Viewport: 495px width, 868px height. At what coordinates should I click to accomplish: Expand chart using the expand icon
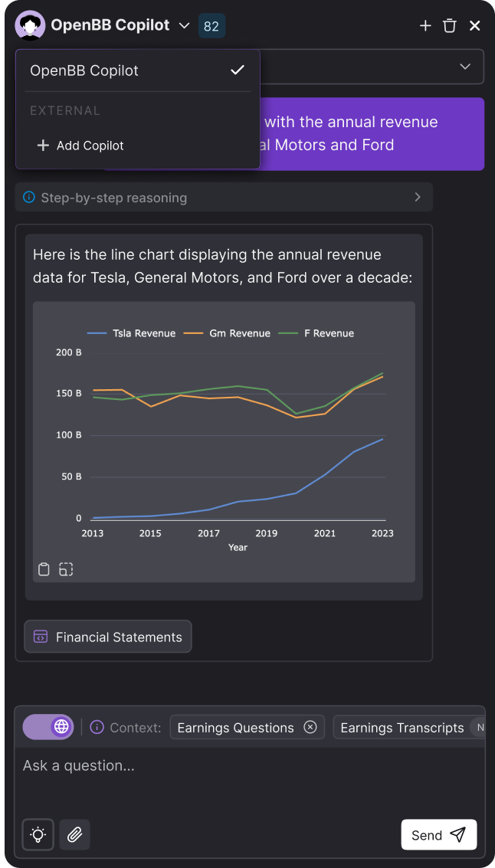point(66,569)
